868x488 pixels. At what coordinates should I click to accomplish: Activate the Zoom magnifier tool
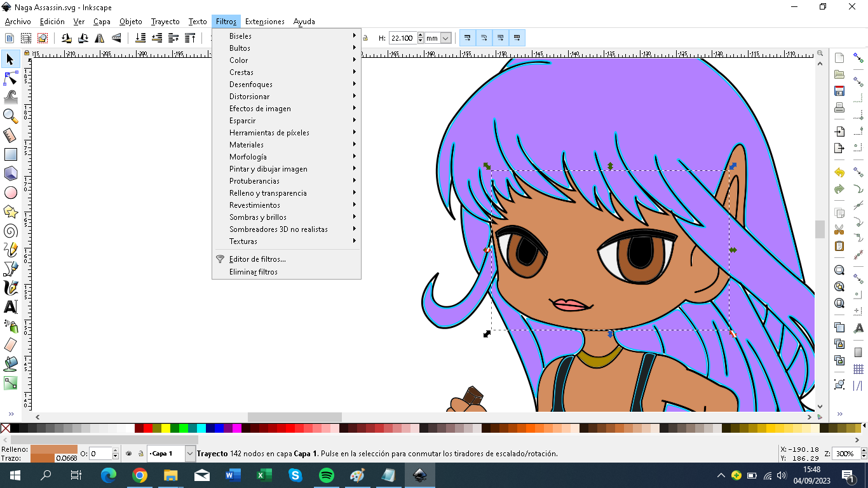point(10,116)
